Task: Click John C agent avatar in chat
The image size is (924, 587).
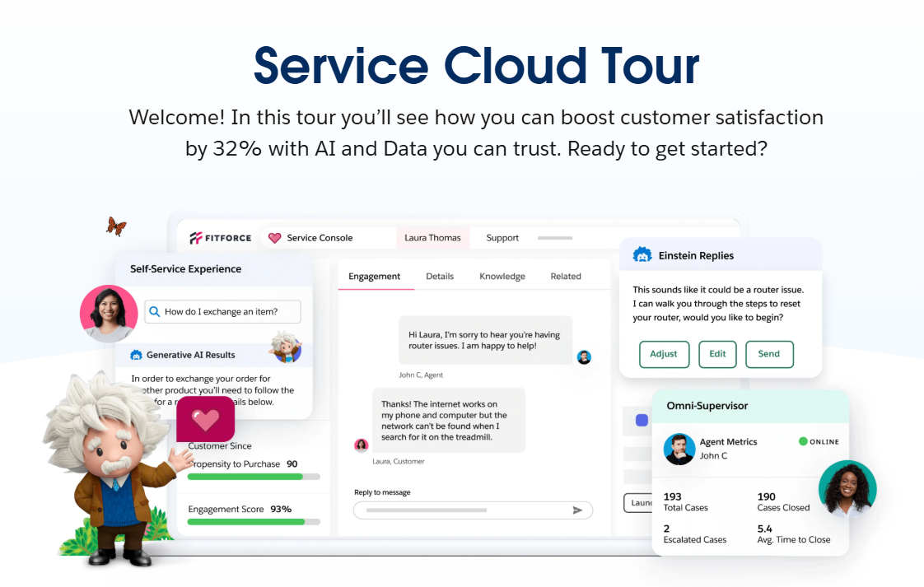Action: (584, 357)
